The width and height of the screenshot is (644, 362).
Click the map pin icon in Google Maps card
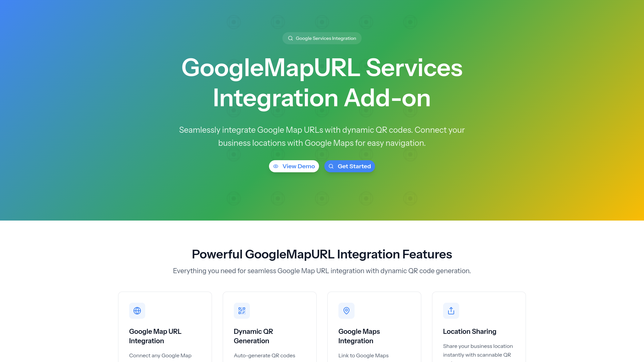[x=346, y=311]
